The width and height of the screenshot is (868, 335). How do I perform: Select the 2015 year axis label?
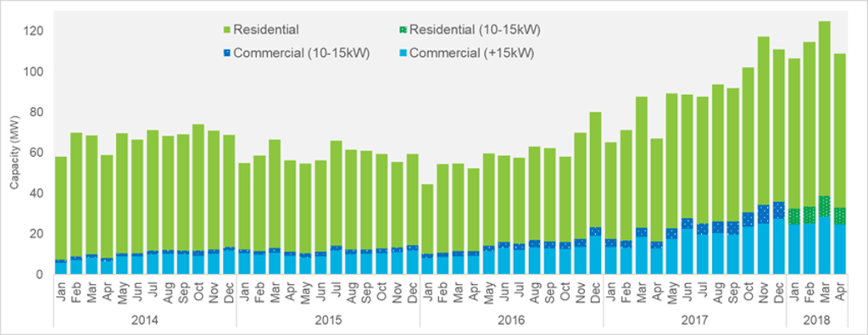point(328,320)
